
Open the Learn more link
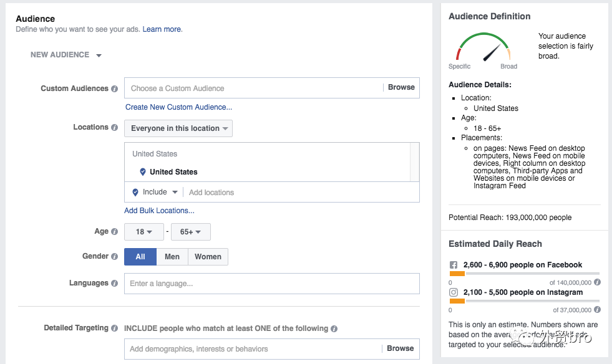[162, 29]
